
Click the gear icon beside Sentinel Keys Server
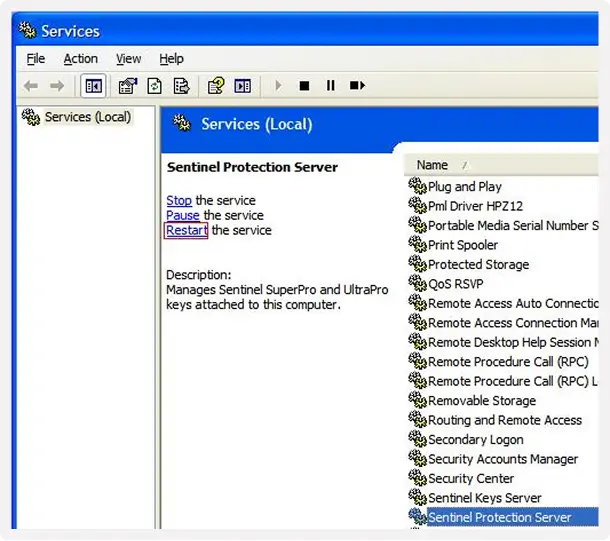pos(417,497)
